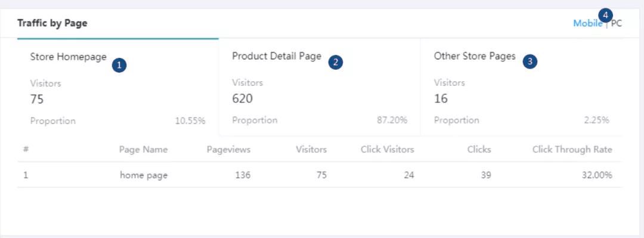Click the Clicks column header

(479, 150)
